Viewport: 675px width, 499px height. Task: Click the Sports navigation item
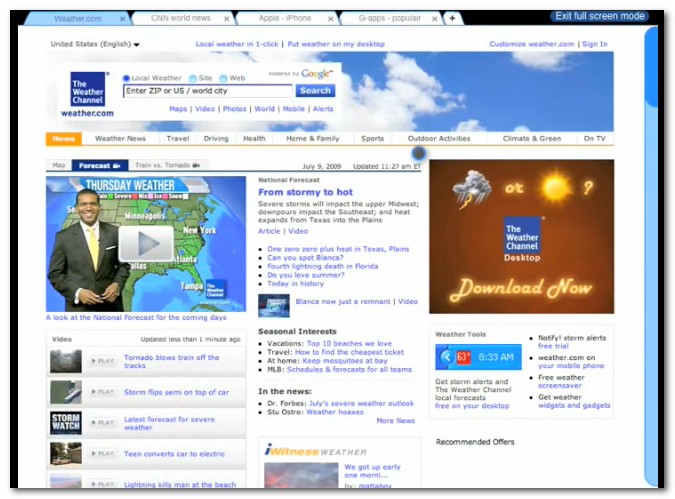[x=372, y=139]
